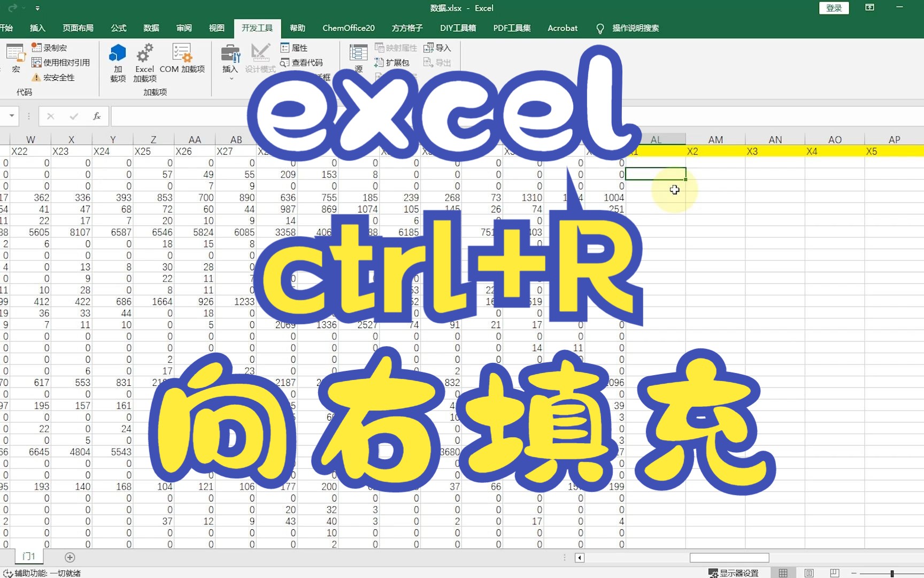Expand the Name Box dropdown
924x578 pixels.
point(11,116)
